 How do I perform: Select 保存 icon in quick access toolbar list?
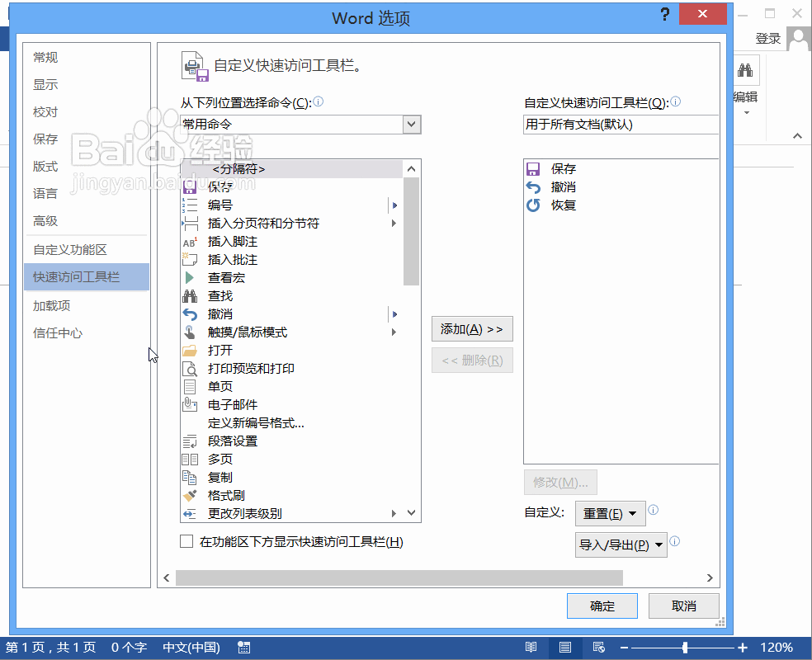(533, 169)
